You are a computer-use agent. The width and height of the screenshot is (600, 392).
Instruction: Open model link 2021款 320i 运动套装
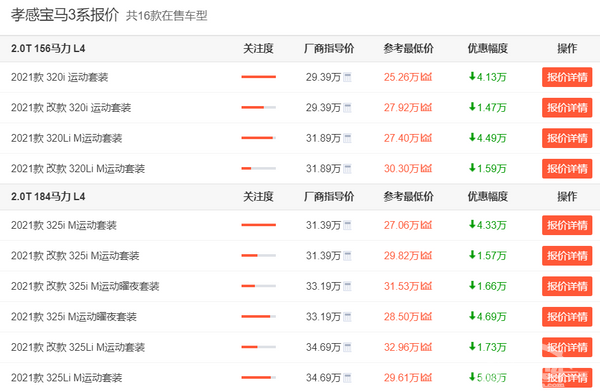(59, 77)
